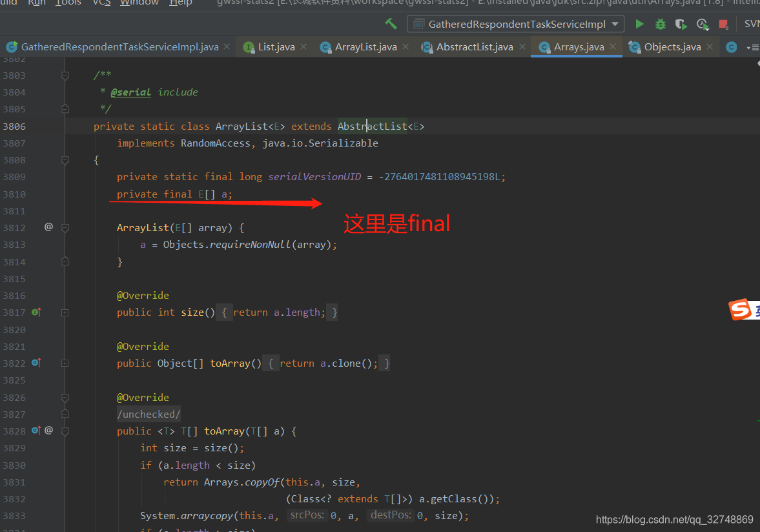Image resolution: width=760 pixels, height=532 pixels.
Task: Show hidden editor tabs list
Action: coord(752,48)
